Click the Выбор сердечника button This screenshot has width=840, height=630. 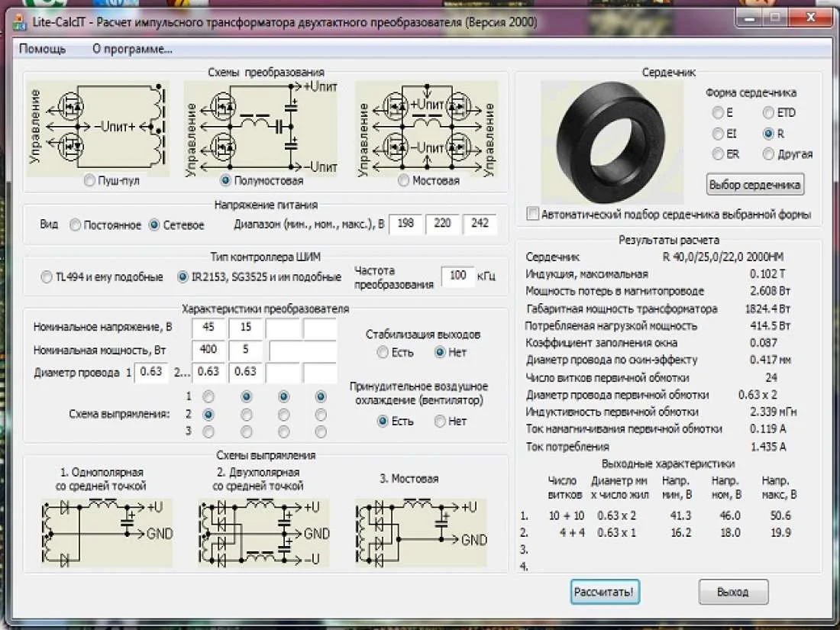click(x=754, y=185)
